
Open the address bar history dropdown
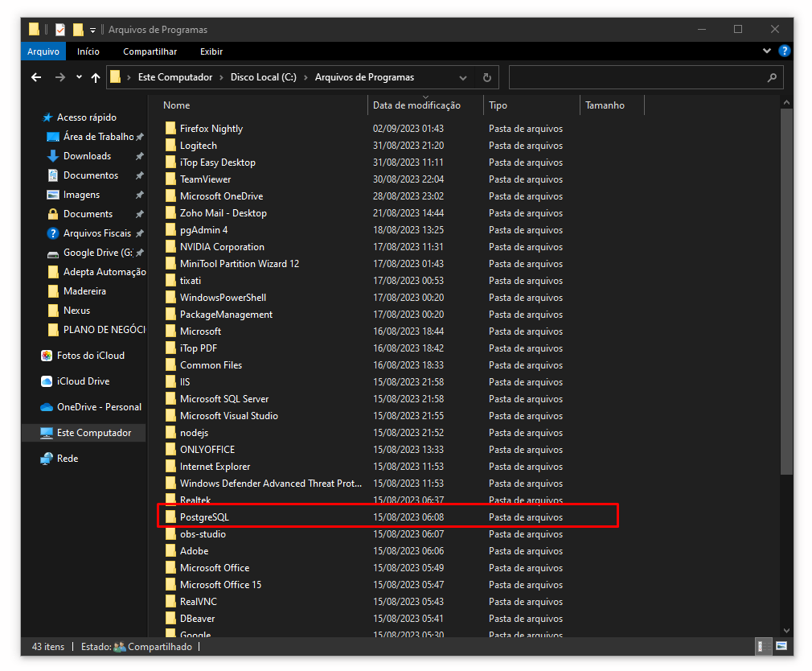(463, 78)
